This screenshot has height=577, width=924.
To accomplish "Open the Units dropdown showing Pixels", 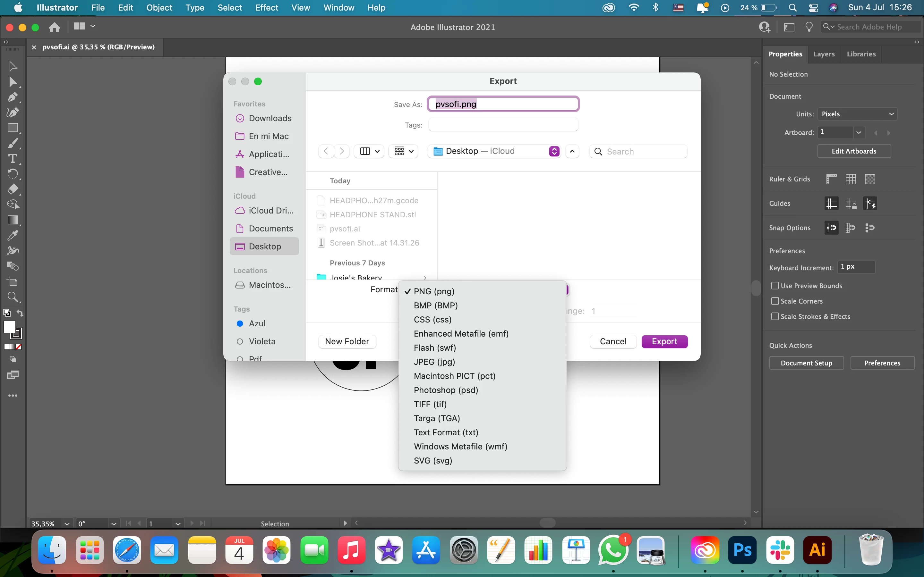I will point(857,114).
